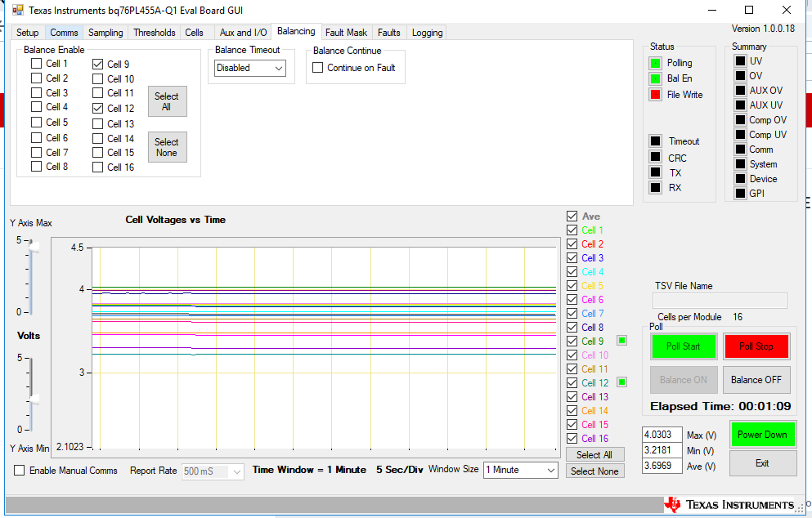Click the Y Axis Min slider thumb
Viewport: 812px width, 518px height.
[x=34, y=400]
